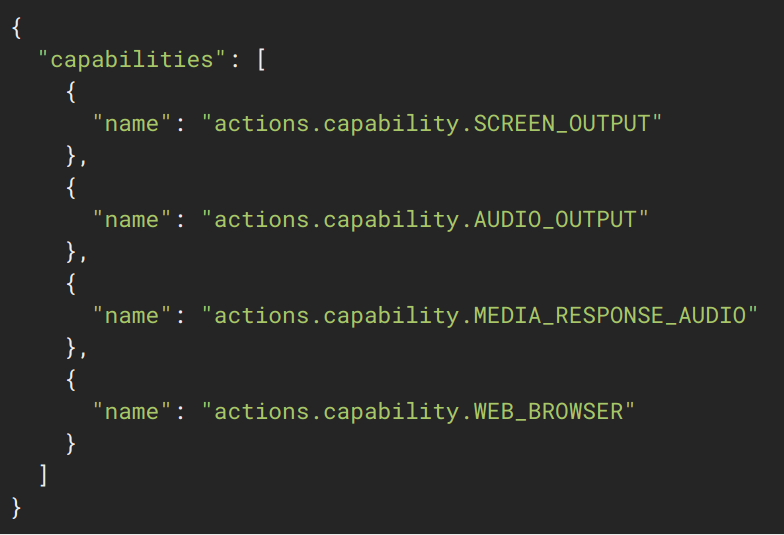The image size is (784, 535).
Task: Click the closing square bracket of the array
Action: click(44, 475)
